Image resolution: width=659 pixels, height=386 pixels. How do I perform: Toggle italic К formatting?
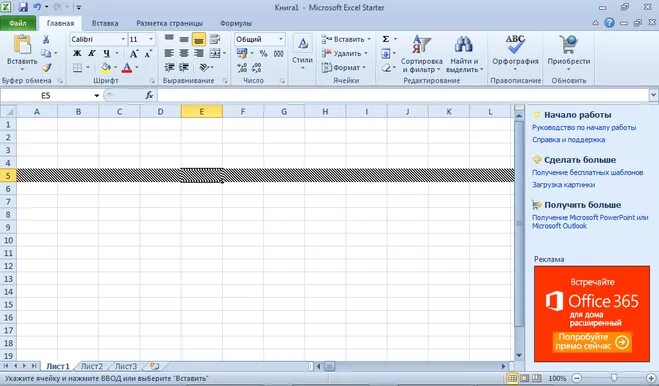click(x=91, y=53)
